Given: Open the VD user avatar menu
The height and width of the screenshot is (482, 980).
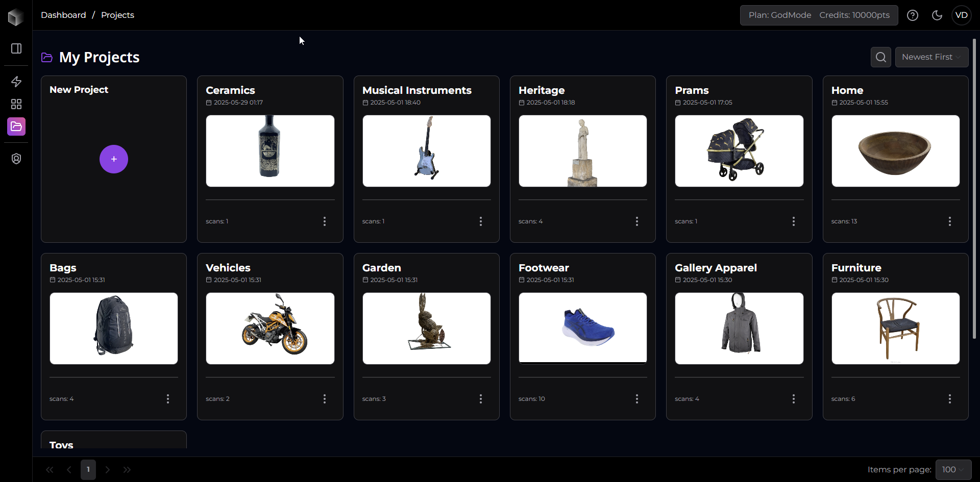Looking at the screenshot, I should coord(962,15).
